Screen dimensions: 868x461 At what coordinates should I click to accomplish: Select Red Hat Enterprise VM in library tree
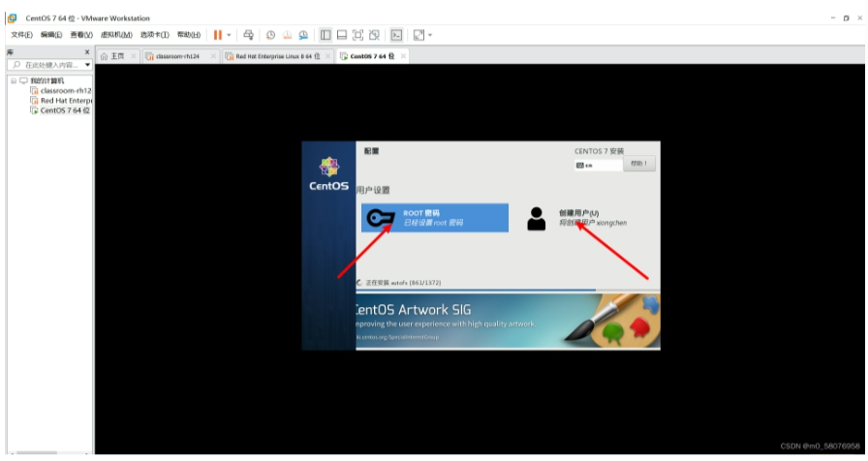click(x=66, y=100)
